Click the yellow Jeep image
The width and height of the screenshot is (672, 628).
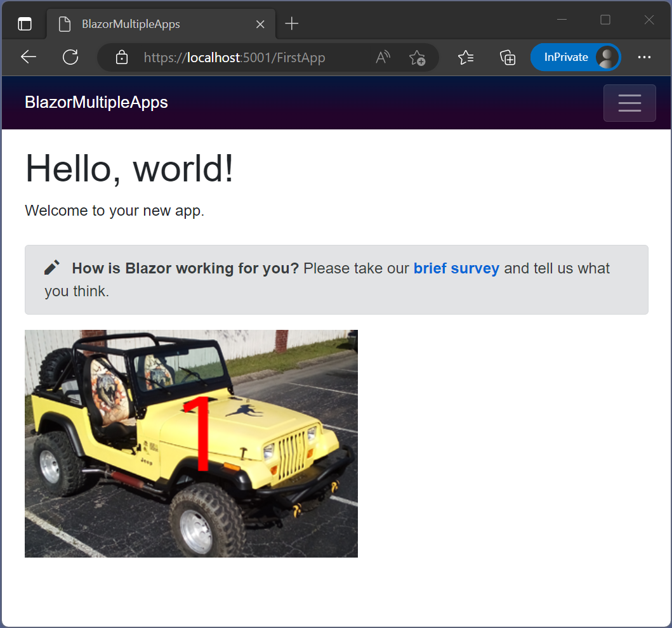click(191, 443)
